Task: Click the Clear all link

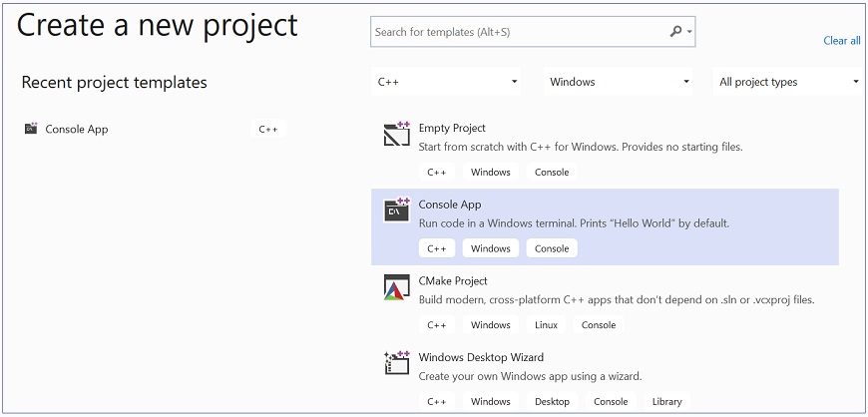Action: click(x=841, y=41)
